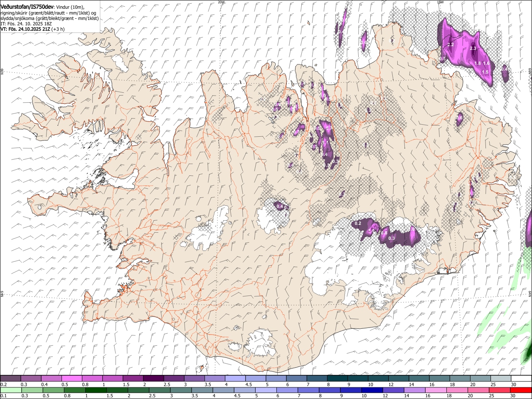532x399 pixels.
Task: Click the 0.2 value on the Vatnajökull snow band
Action: [358, 224]
